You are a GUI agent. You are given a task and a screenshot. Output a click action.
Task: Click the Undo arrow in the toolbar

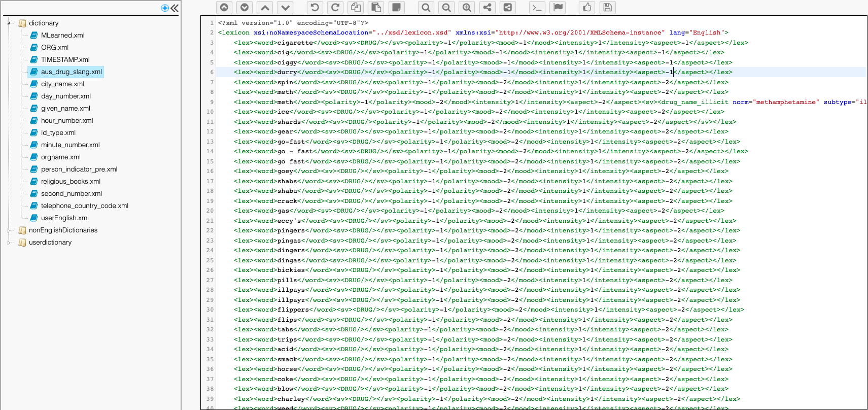pyautogui.click(x=315, y=8)
